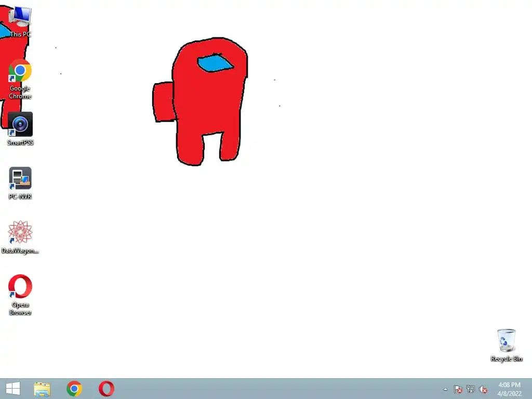The image size is (532, 399).
Task: Open the Action Center flag icon
Action: [458, 389]
